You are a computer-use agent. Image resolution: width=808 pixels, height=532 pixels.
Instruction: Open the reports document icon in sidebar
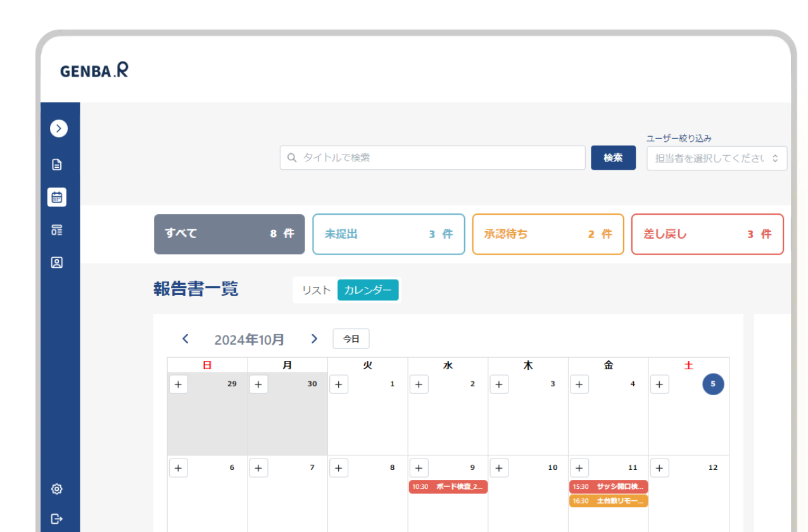pyautogui.click(x=57, y=165)
